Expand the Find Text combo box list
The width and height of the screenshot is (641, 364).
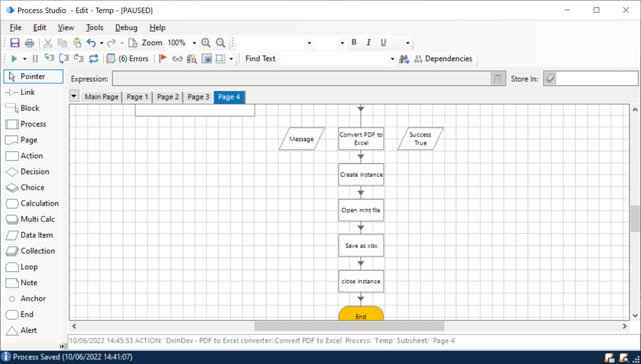coord(393,59)
